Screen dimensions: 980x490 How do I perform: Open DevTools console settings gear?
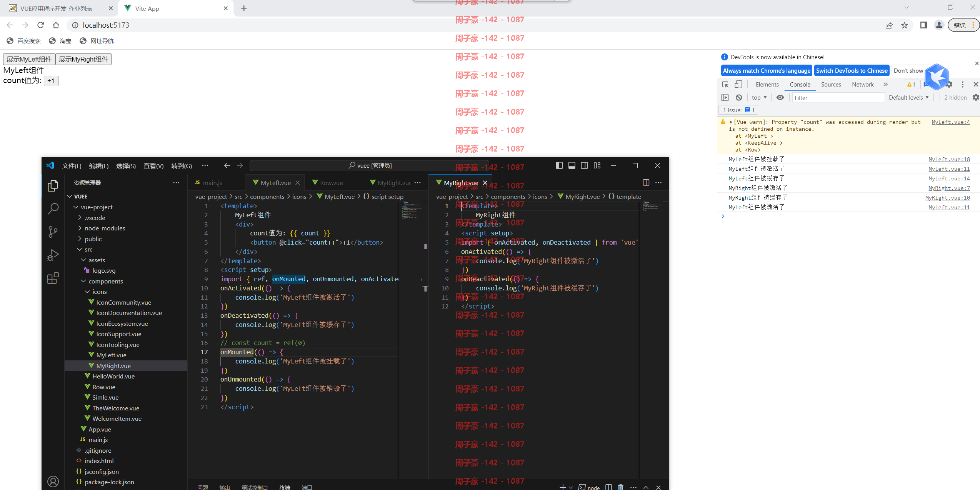(975, 98)
